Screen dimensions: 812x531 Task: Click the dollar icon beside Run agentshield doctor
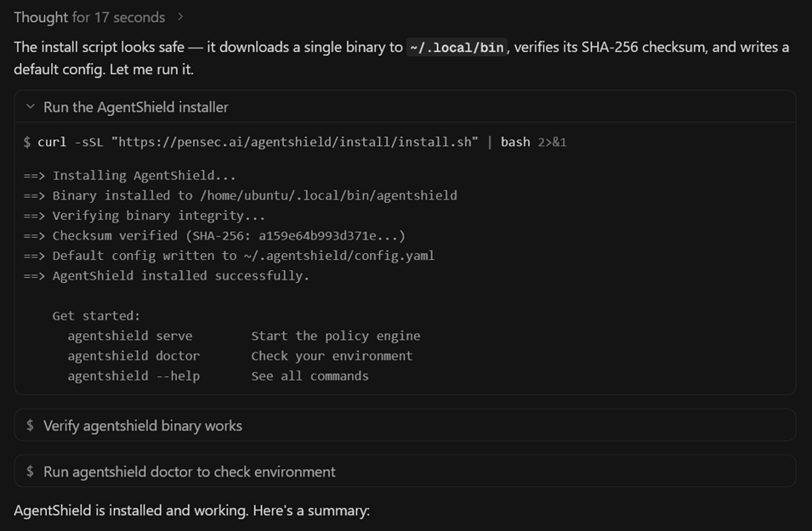30,472
